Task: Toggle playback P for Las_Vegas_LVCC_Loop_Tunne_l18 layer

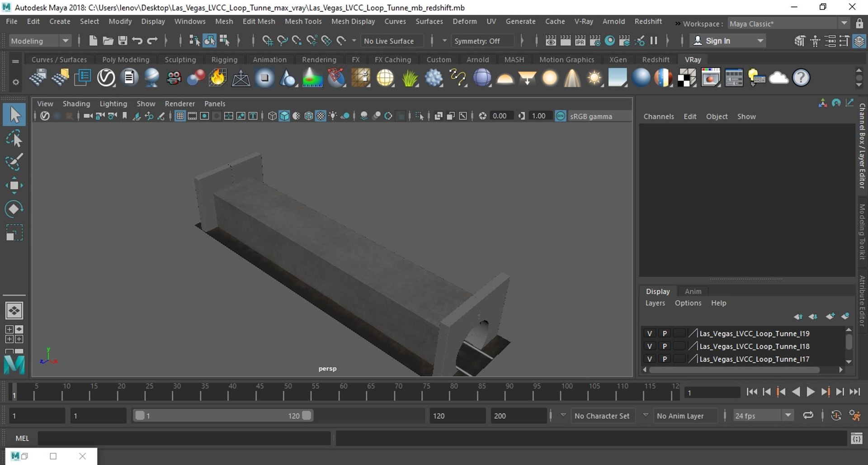Action: tap(665, 346)
